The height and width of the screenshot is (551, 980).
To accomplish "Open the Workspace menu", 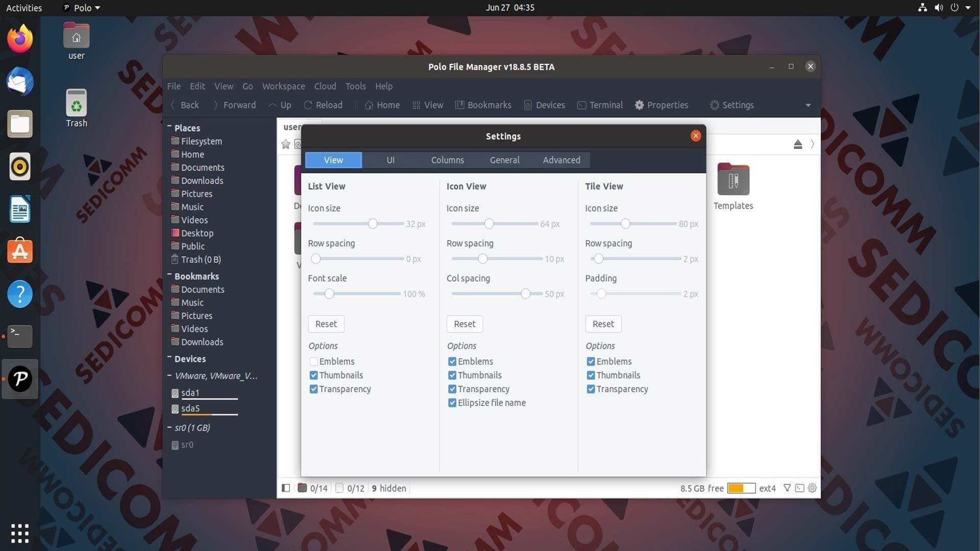I will 283,86.
